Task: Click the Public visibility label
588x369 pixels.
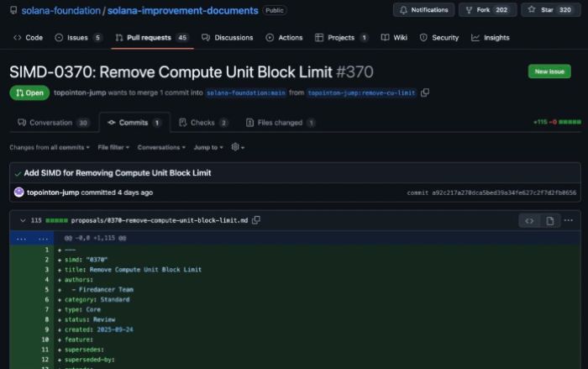Action: pyautogui.click(x=275, y=11)
